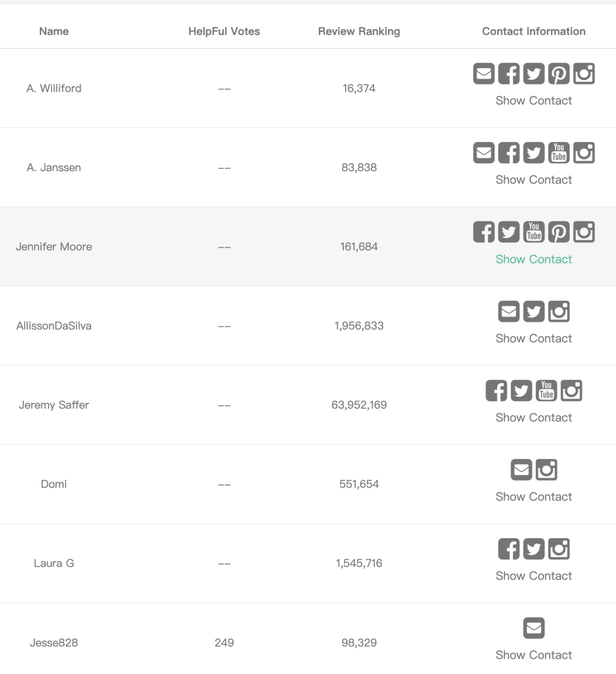Show contact for A. Williford
The height and width of the screenshot is (674, 616).
534,100
